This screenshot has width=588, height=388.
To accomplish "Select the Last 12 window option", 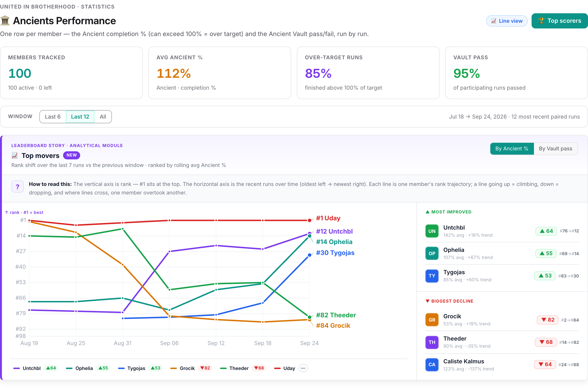I will coord(80,116).
